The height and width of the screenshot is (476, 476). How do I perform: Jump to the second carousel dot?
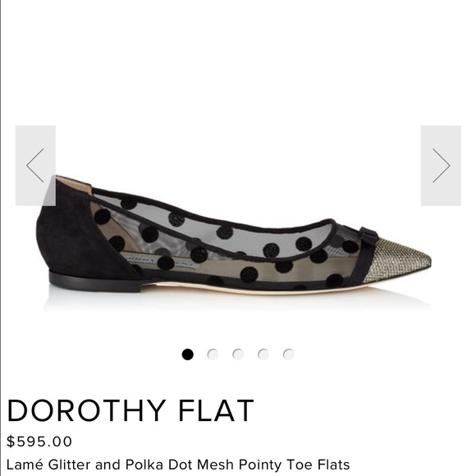click(x=213, y=355)
